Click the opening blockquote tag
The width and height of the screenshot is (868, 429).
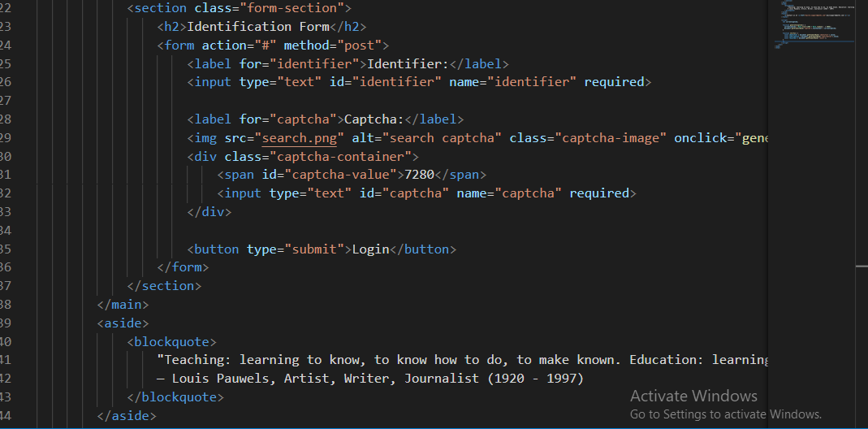tap(171, 342)
